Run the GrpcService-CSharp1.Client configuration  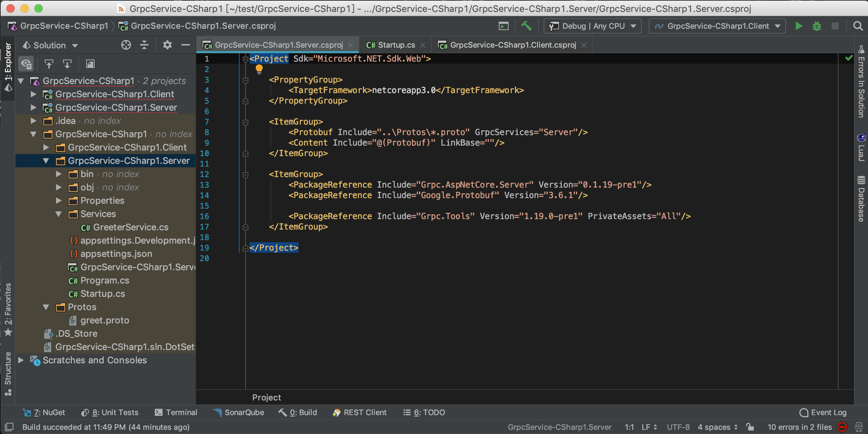click(799, 26)
